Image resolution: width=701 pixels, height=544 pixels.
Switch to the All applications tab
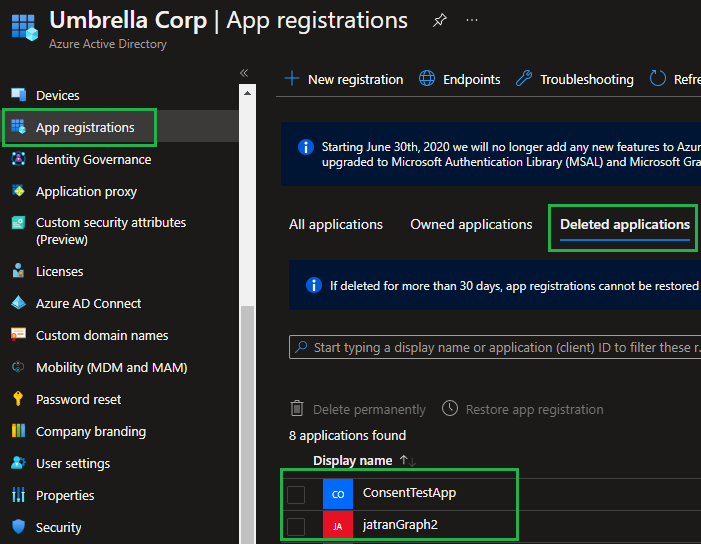[x=336, y=224]
